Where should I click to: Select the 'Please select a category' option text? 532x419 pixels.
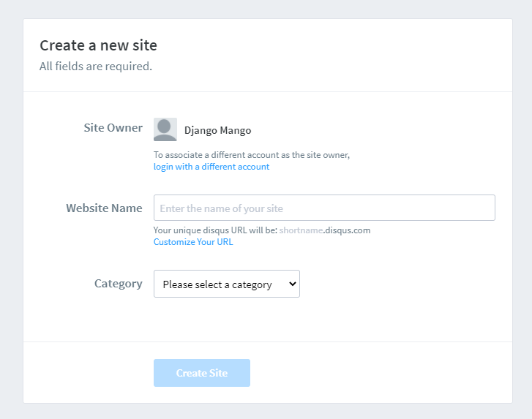tap(217, 284)
